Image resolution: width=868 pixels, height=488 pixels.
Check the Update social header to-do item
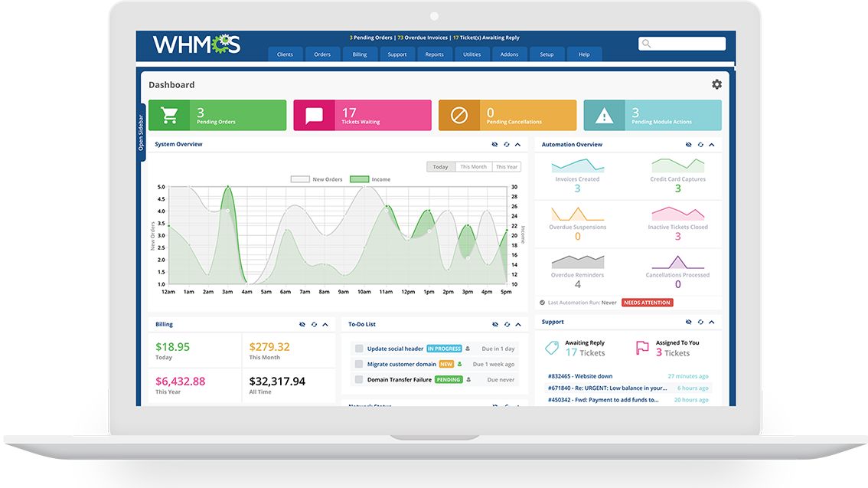coord(359,349)
